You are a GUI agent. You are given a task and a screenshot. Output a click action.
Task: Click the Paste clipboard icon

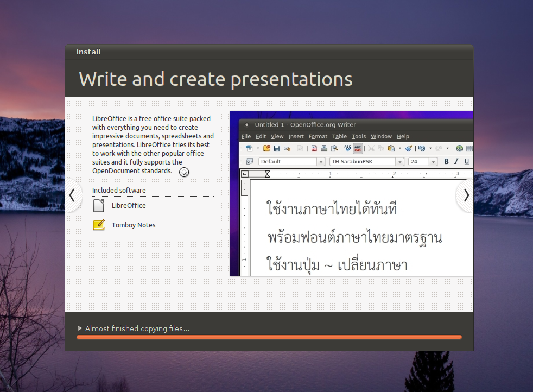pos(391,148)
